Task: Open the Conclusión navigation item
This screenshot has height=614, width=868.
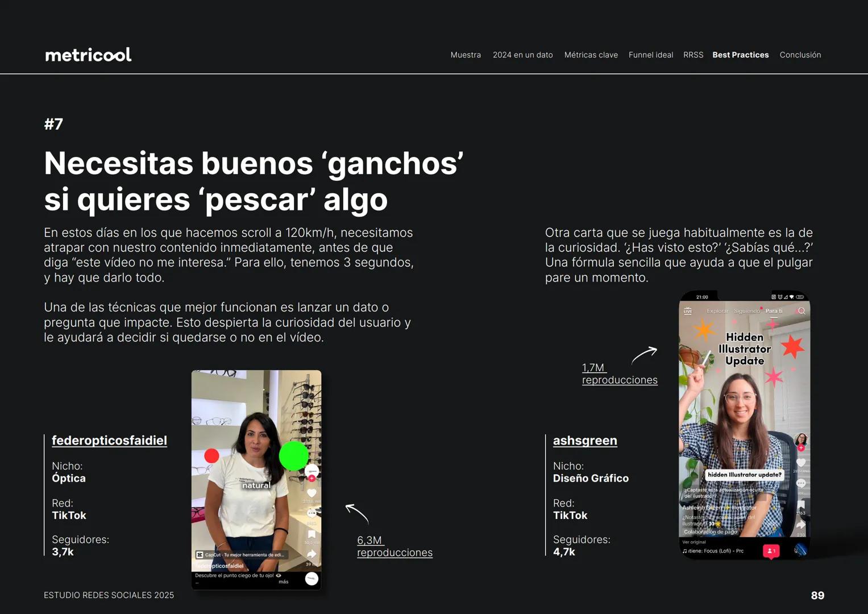Action: (x=800, y=55)
